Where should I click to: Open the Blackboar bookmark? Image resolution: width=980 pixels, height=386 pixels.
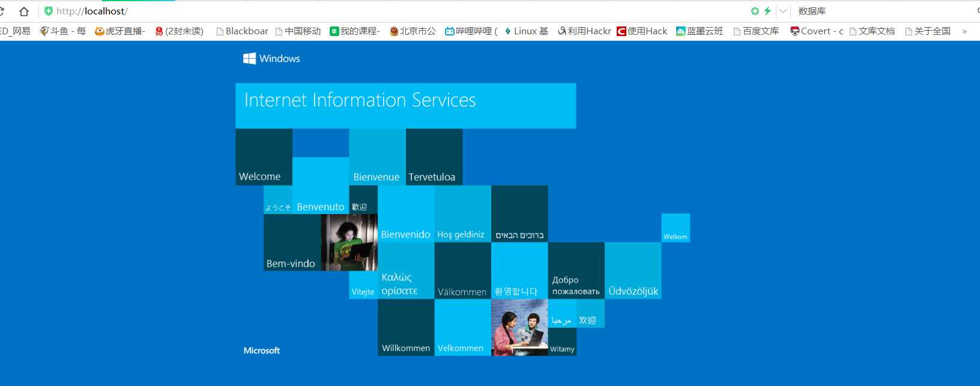click(243, 31)
